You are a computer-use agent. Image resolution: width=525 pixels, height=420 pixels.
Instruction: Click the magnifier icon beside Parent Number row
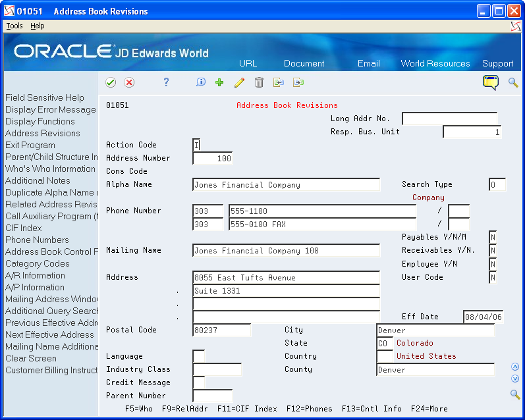[515, 394]
